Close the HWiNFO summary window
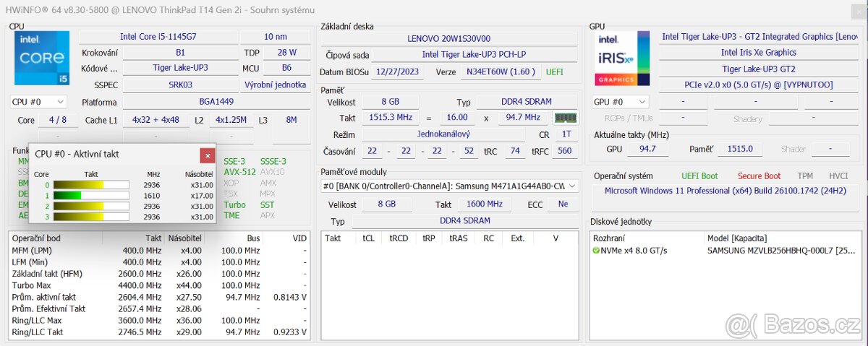The image size is (868, 346). (x=856, y=9)
